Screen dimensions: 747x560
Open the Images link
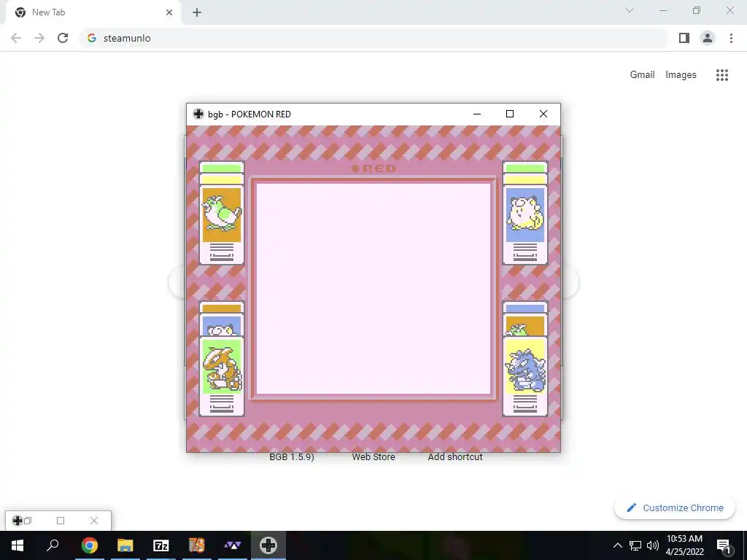click(681, 75)
